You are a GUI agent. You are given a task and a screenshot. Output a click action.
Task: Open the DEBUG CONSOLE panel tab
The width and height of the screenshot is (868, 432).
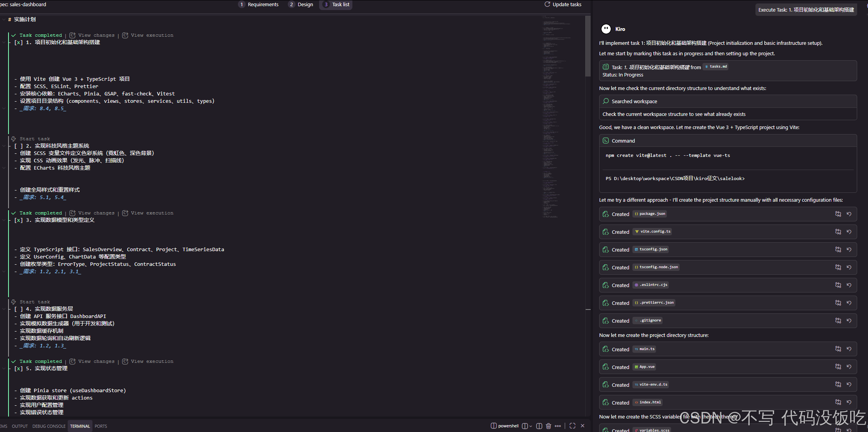coord(49,426)
